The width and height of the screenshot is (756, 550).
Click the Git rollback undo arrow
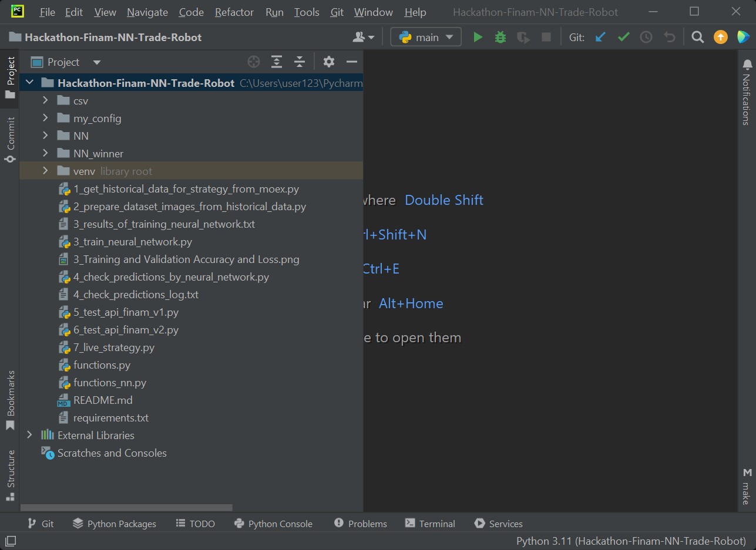coord(669,37)
